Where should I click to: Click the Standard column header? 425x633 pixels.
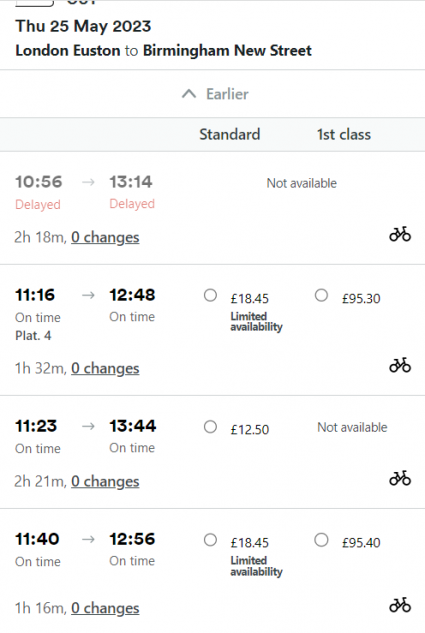[x=230, y=134]
